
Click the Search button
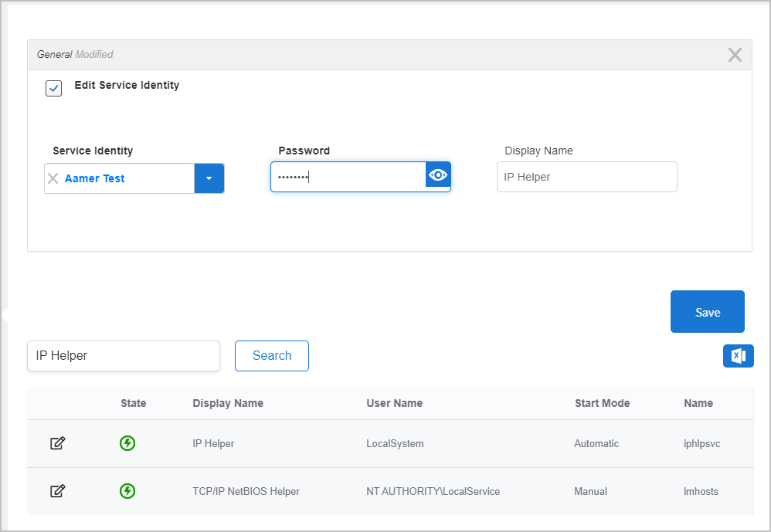click(272, 356)
